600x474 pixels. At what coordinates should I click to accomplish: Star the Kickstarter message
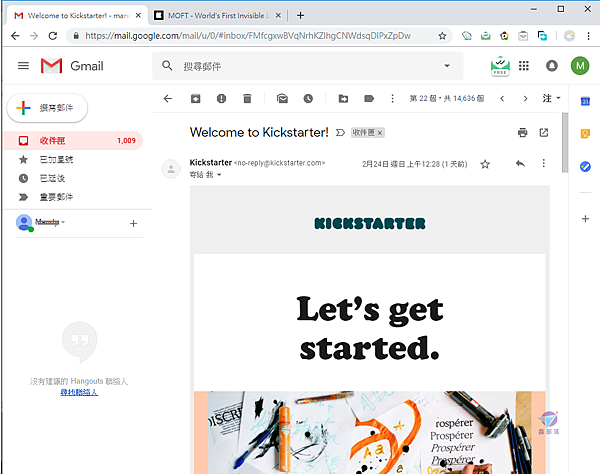tap(485, 164)
